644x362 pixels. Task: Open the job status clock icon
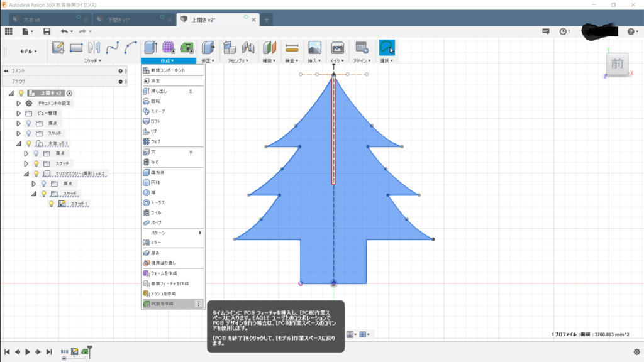563,31
